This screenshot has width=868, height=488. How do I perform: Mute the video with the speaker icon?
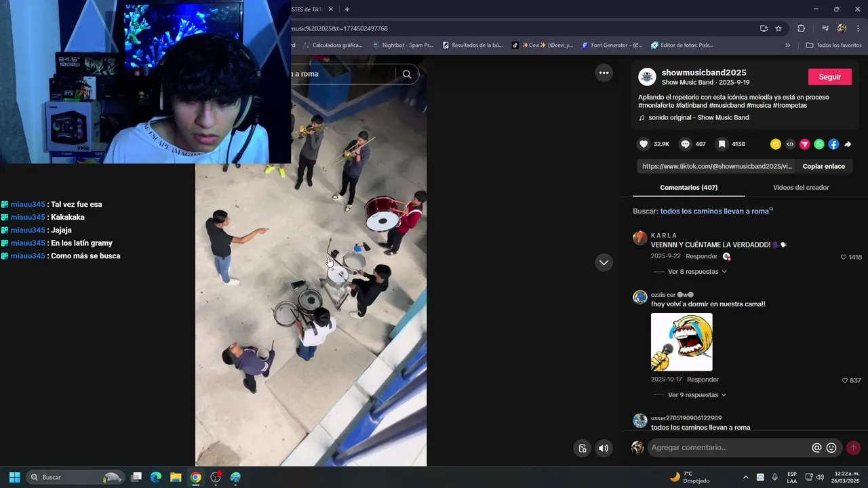pyautogui.click(x=604, y=448)
